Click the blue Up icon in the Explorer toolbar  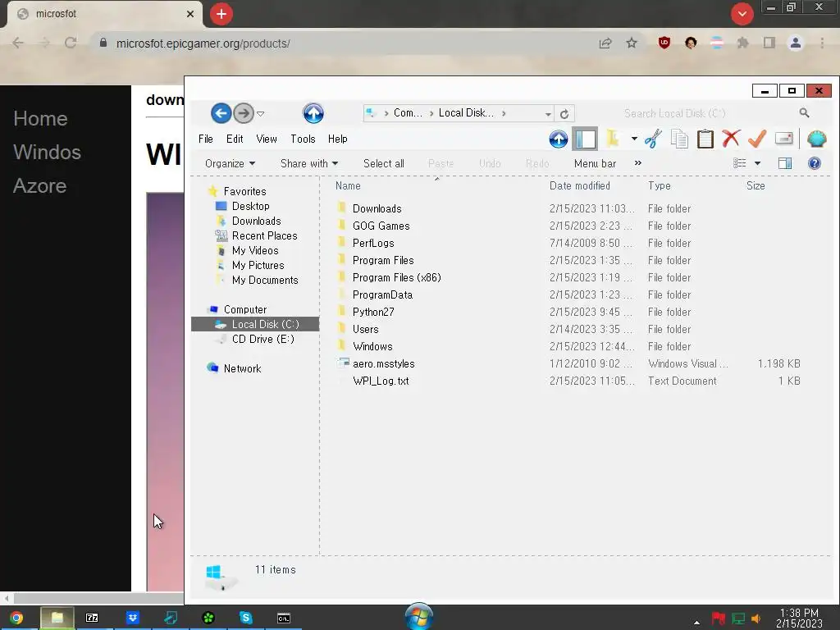558,139
